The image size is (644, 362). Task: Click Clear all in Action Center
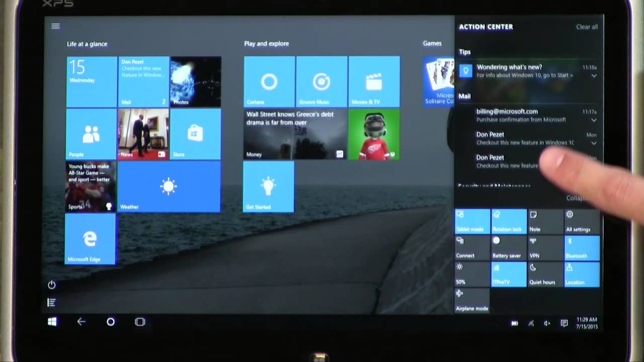(x=587, y=27)
